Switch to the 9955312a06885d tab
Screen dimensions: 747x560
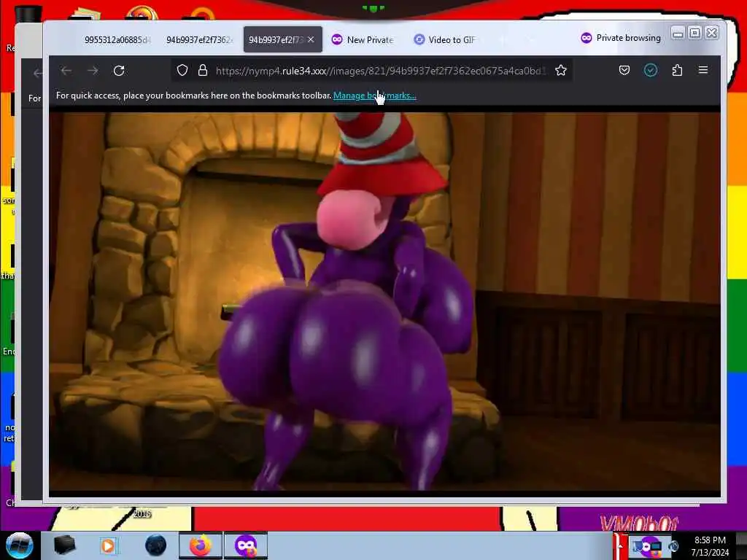[117, 39]
